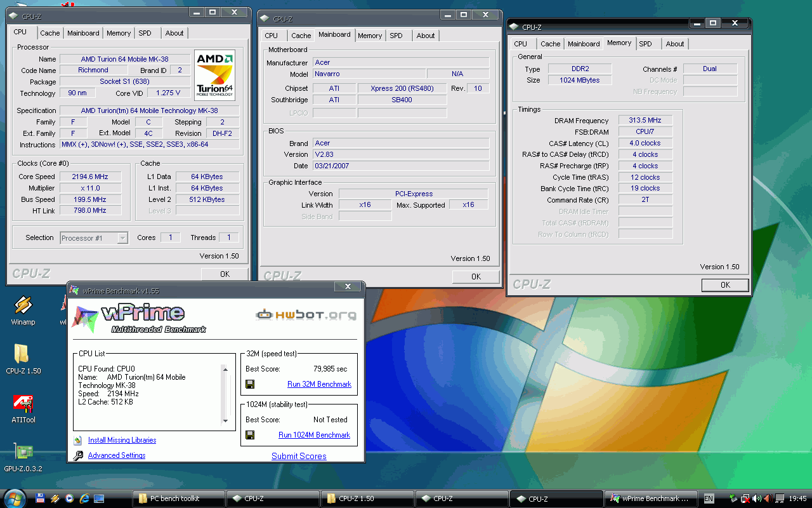The height and width of the screenshot is (508, 812).
Task: Click the FSB:DRAM value CPU/7
Action: point(645,132)
